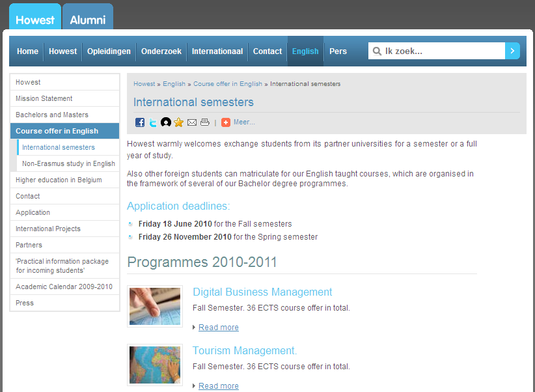Click the search magnifier icon

point(377,51)
